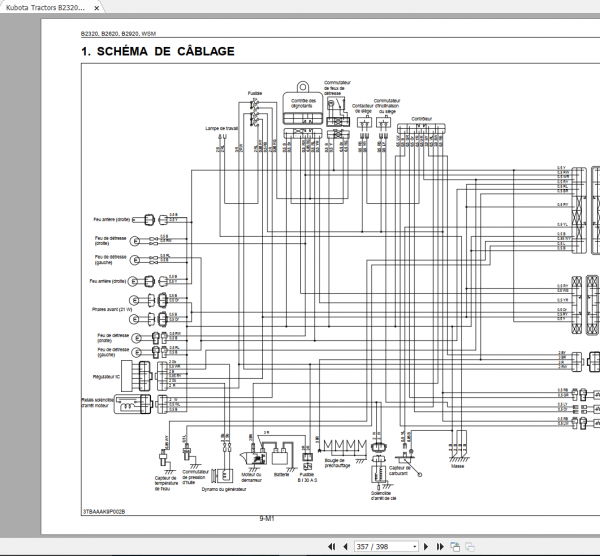
Task: Click the previous view icon with green arrow
Action: [455, 546]
